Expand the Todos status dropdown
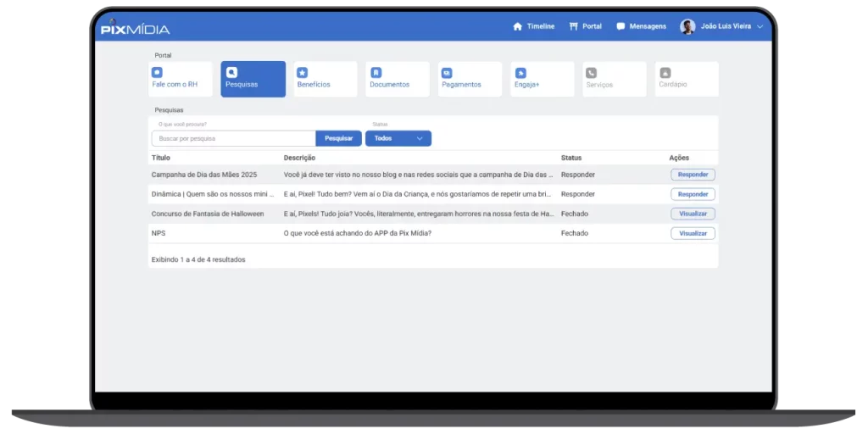This screenshot has height=434, width=868. [398, 138]
